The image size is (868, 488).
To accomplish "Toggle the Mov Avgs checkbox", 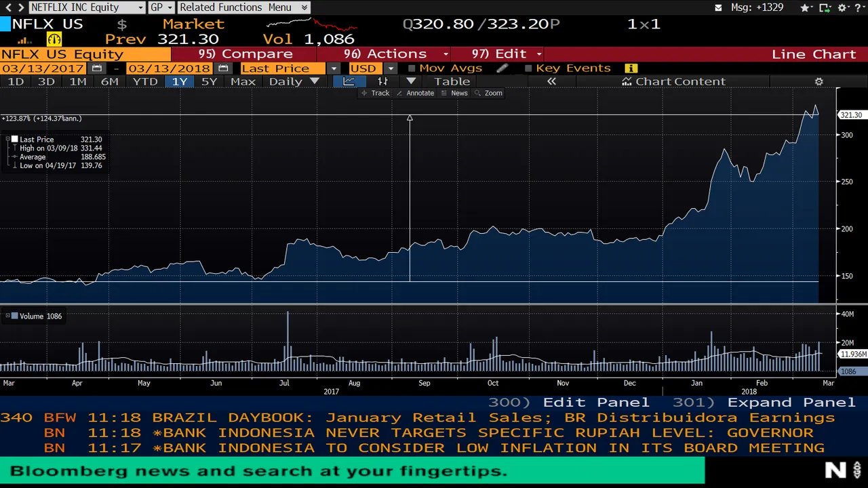I will point(412,68).
